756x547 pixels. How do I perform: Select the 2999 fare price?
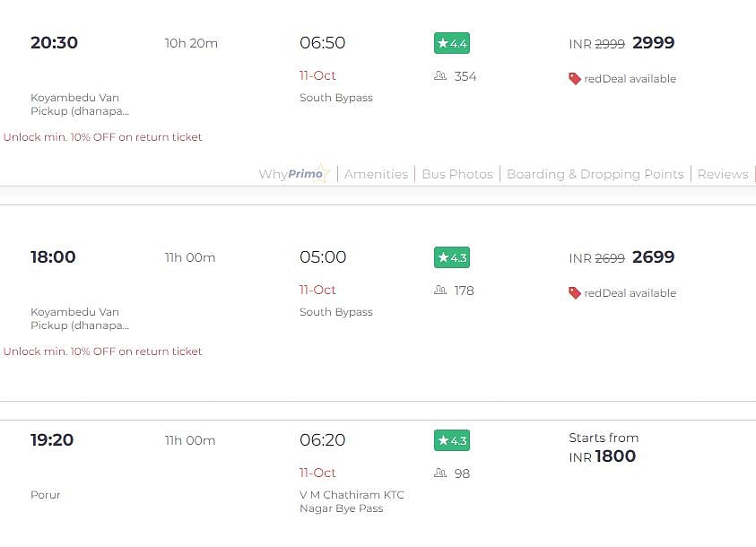(x=653, y=43)
